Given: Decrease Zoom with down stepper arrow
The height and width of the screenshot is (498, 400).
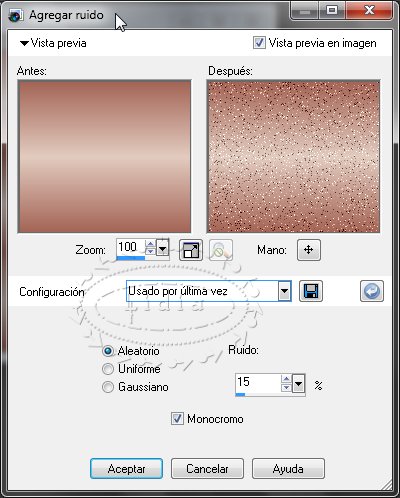Looking at the screenshot, I should 150,252.
